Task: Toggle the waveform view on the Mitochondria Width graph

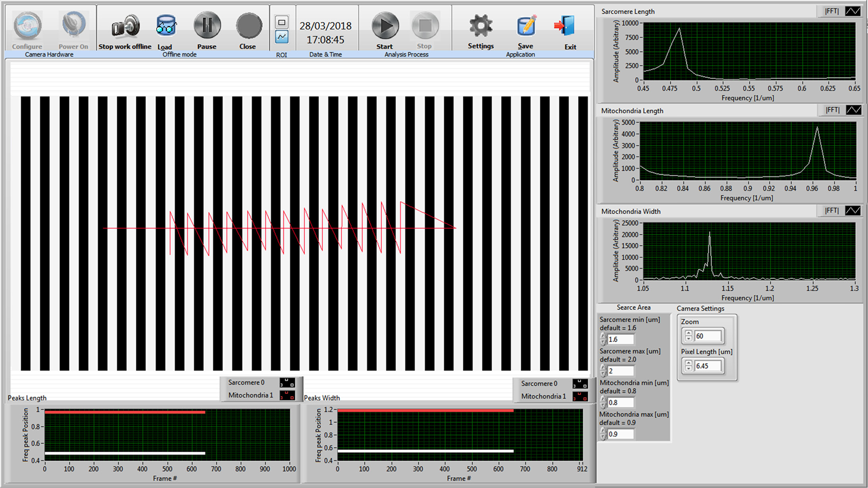Action: click(x=853, y=211)
